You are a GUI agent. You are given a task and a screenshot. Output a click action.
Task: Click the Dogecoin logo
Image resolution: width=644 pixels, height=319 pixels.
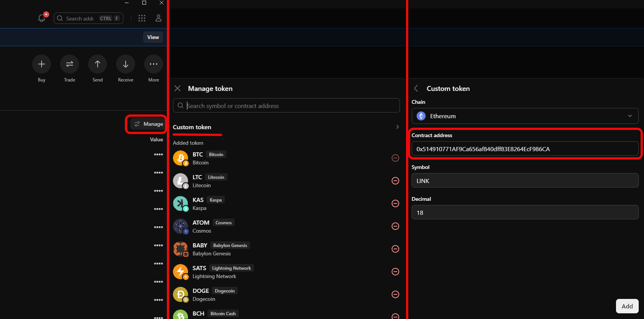pos(180,294)
